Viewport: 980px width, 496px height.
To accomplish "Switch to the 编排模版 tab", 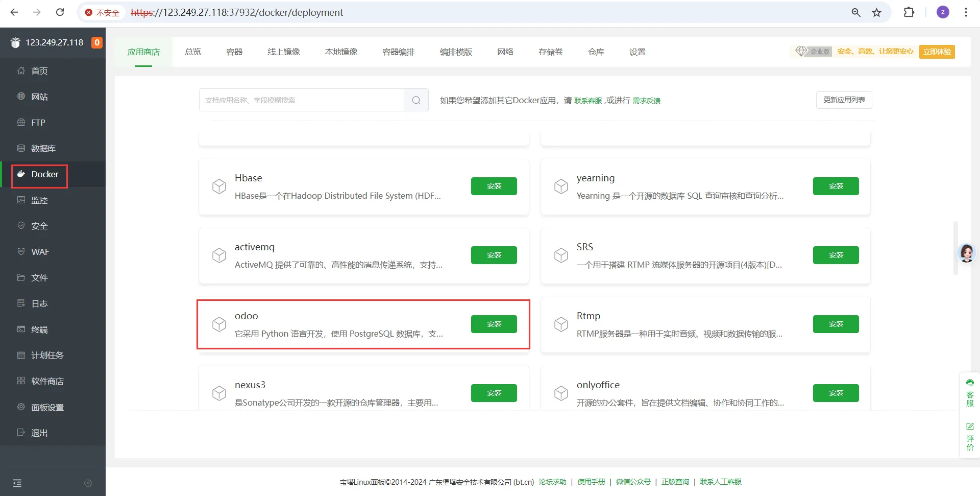I will (456, 52).
